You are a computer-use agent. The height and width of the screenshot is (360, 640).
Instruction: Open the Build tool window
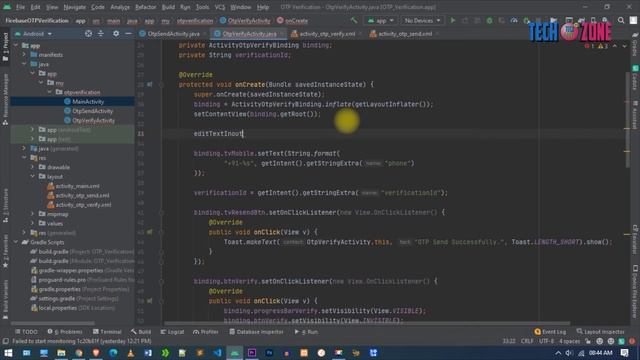(x=141, y=332)
